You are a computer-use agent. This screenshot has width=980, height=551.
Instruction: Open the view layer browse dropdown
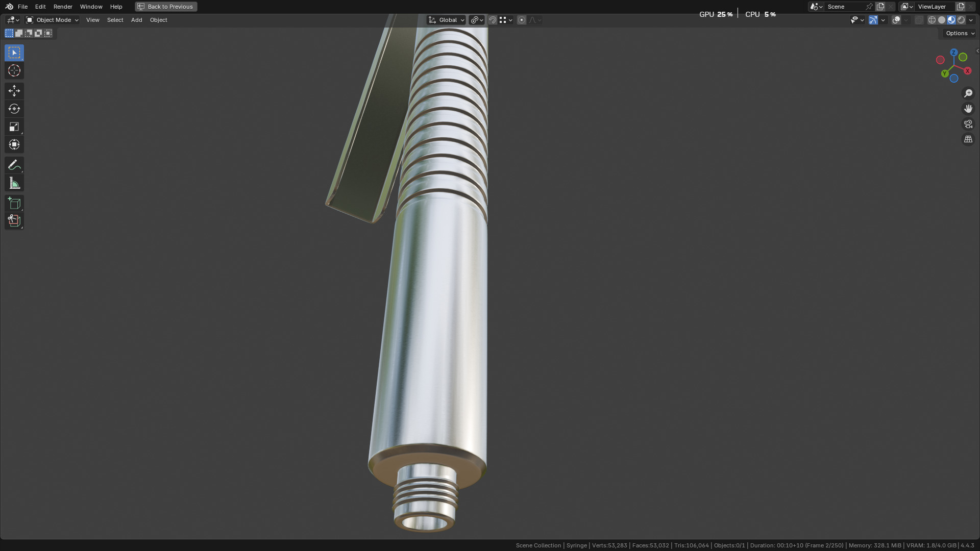click(907, 7)
